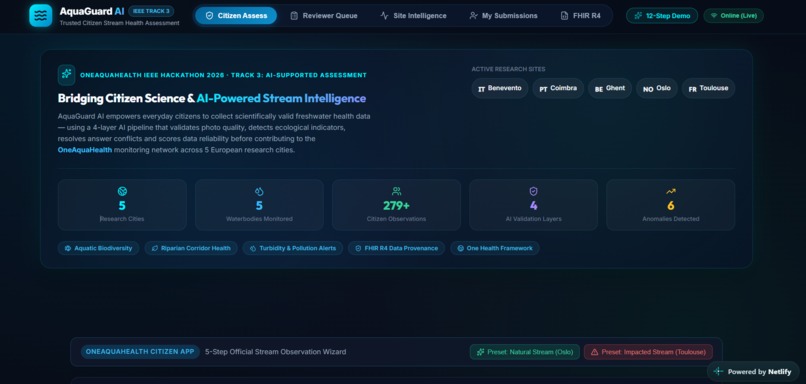Load the Impacted Stream (Toulouse) preset
806x384 pixels.
coord(648,352)
